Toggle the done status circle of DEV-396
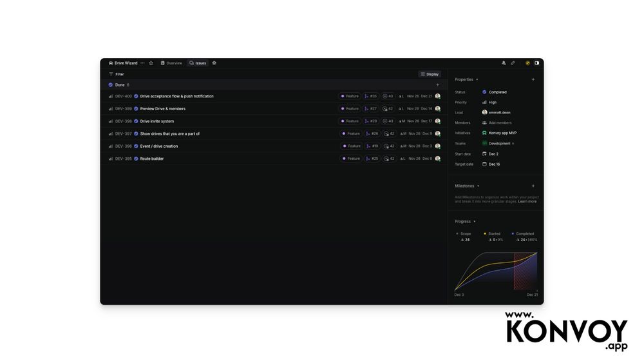 point(136,146)
